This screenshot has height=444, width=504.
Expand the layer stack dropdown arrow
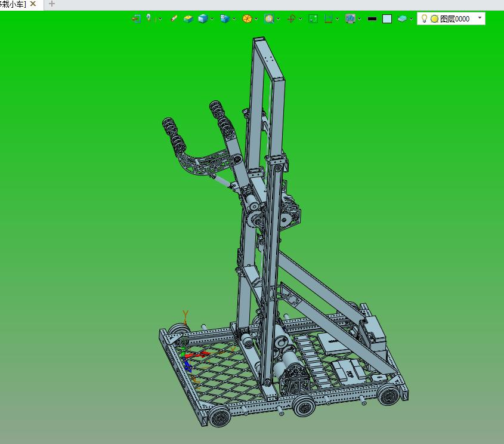click(411, 19)
